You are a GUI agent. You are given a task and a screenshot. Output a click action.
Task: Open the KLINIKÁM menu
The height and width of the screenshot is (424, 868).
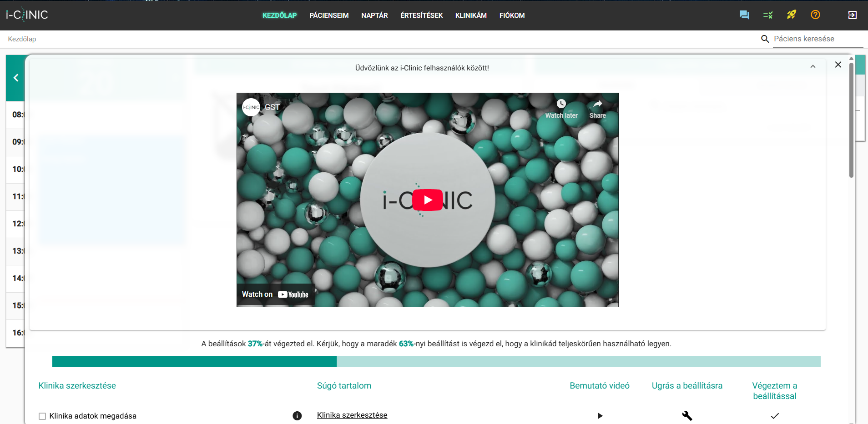pyautogui.click(x=471, y=15)
